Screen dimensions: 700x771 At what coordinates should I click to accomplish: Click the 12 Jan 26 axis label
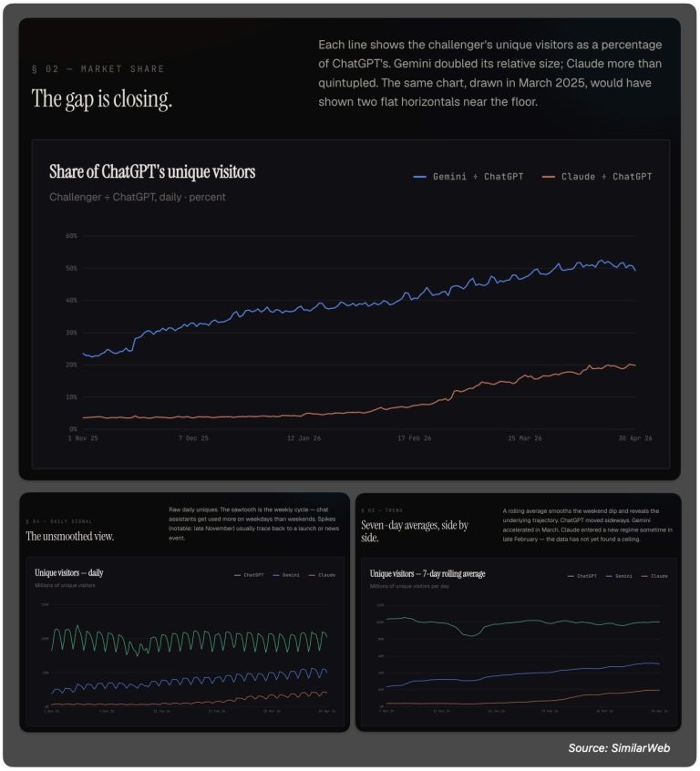(304, 438)
